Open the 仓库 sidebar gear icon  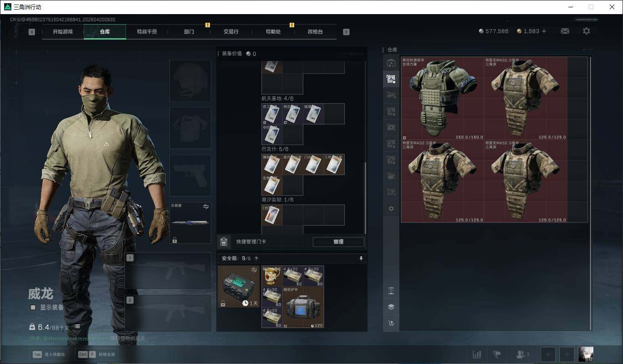click(x=391, y=208)
